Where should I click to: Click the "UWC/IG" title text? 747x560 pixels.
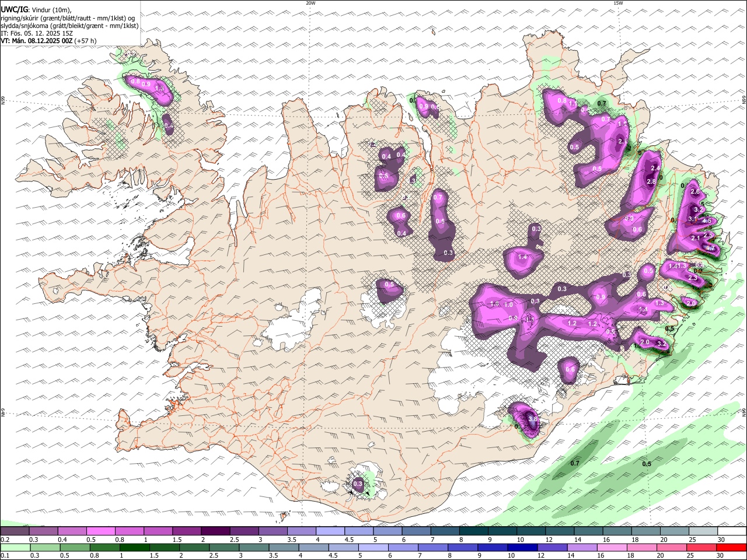coord(14,10)
